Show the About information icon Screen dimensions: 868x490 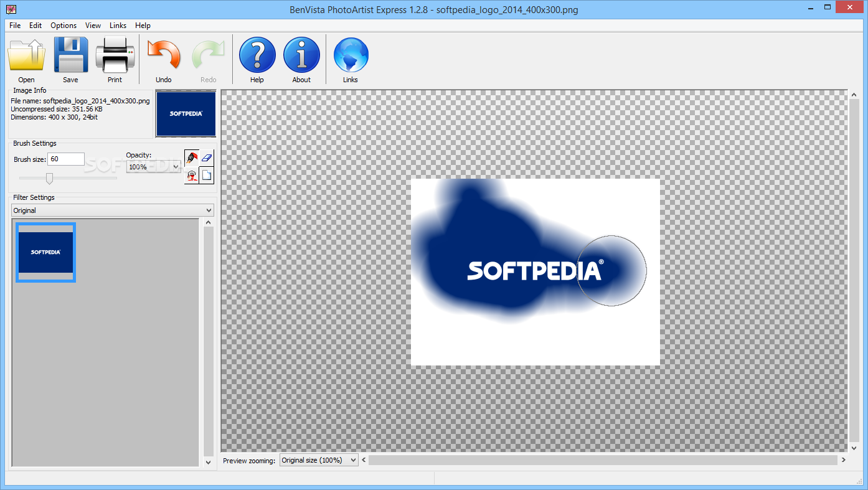pos(301,55)
